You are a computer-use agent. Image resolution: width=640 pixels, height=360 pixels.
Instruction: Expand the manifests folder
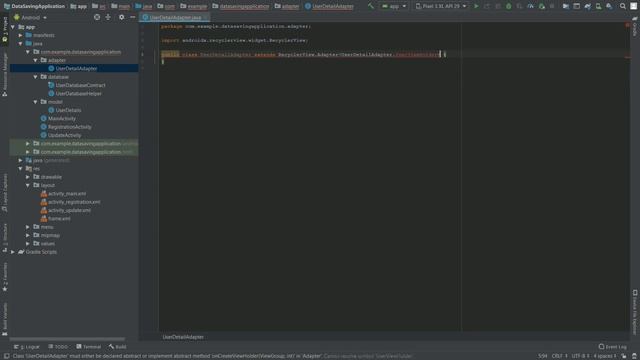(20, 35)
